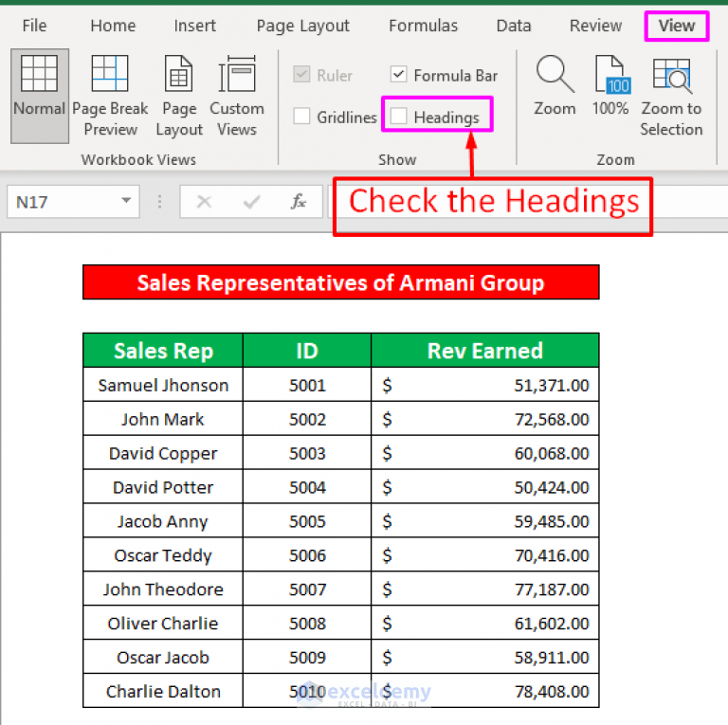Open Page Break Preview view
This screenshot has height=725, width=728.
pos(110,96)
